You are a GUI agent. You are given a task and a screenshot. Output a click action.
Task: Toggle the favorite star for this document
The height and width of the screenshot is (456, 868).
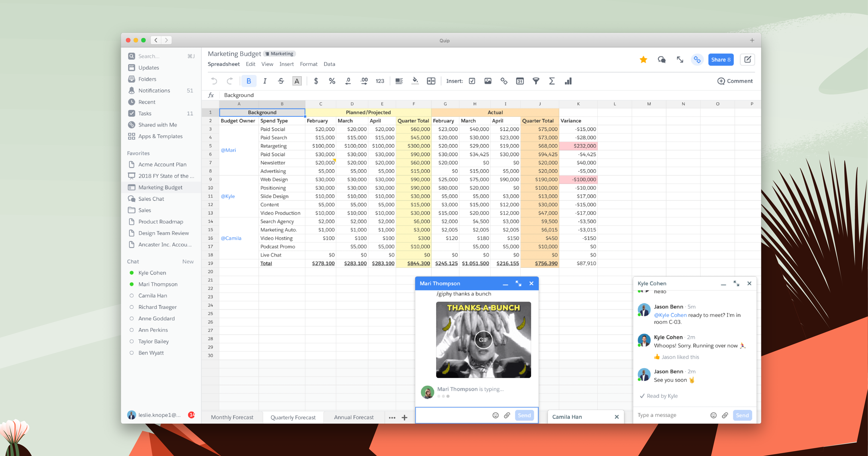(643, 60)
